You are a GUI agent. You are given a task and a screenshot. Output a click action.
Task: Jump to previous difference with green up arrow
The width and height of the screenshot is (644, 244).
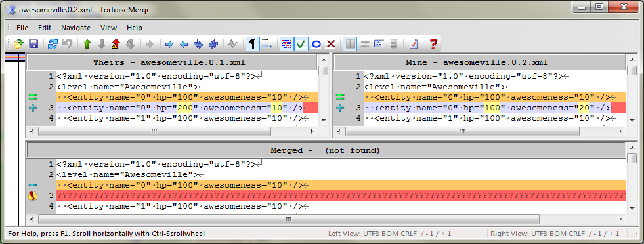coord(87,44)
